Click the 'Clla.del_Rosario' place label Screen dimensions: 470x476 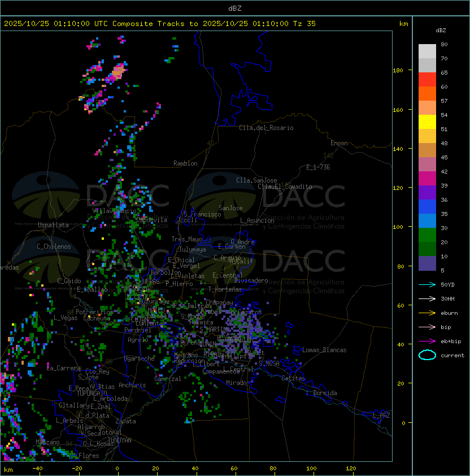click(x=266, y=128)
